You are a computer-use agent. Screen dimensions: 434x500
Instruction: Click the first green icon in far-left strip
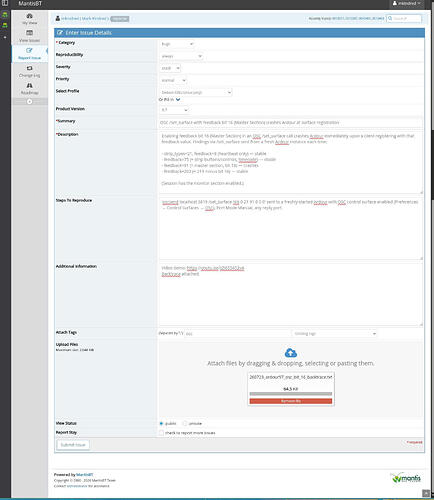(5, 15)
